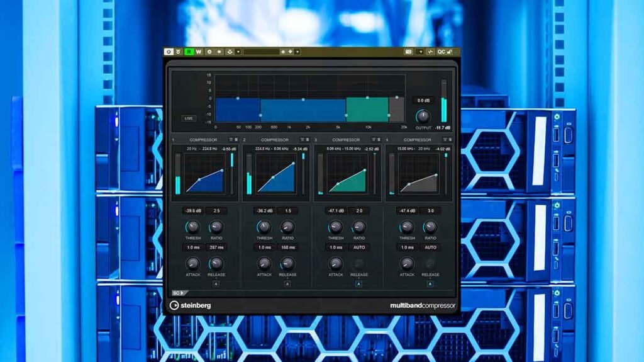Disable Read automation (green R button)
644x362 pixels.
click(x=189, y=52)
